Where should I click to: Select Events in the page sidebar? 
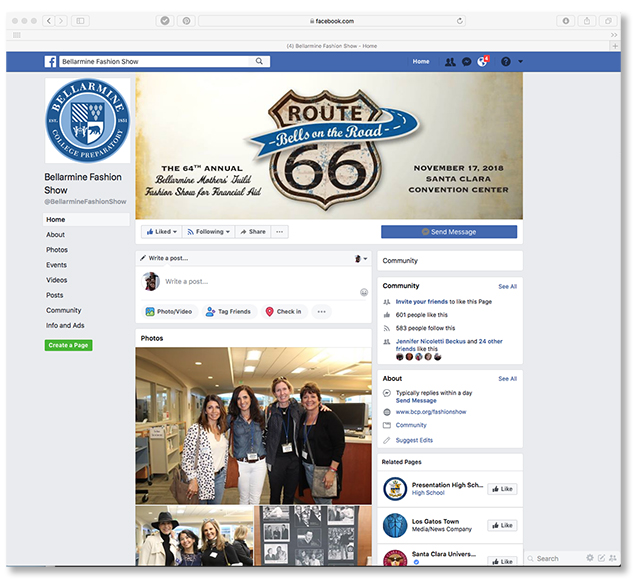click(56, 265)
